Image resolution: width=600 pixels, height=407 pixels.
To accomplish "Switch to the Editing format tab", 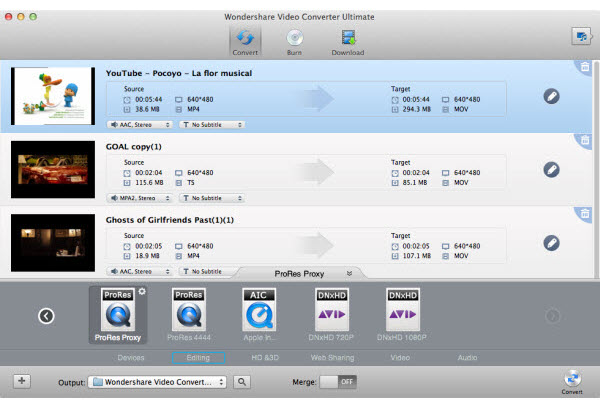I will pos(198,358).
